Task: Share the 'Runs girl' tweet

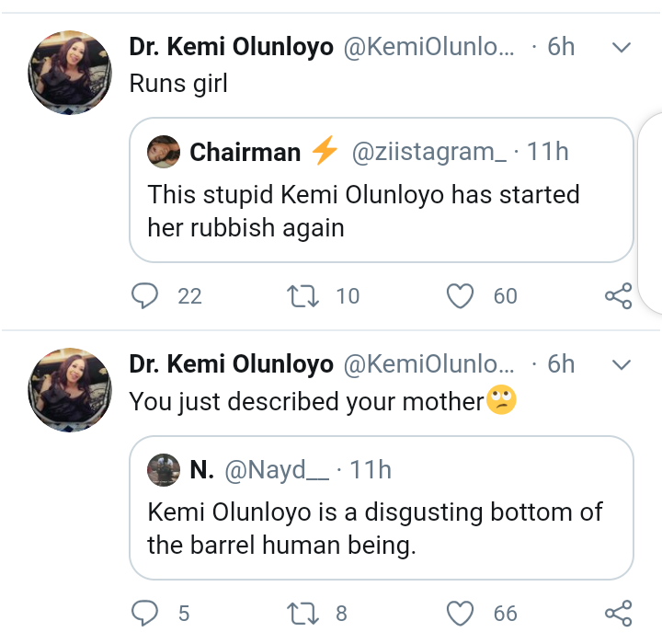Action: click(618, 296)
